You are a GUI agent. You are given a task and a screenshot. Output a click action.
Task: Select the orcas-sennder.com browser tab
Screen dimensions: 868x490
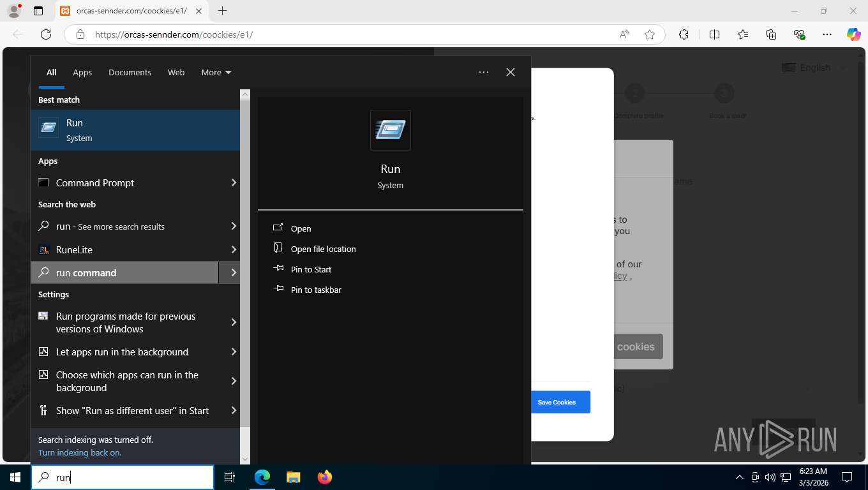click(x=131, y=11)
